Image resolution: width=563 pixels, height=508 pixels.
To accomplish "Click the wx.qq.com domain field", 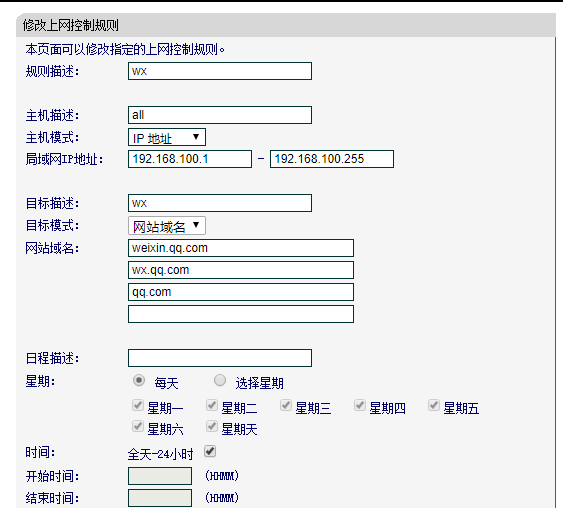I will pyautogui.click(x=241, y=270).
